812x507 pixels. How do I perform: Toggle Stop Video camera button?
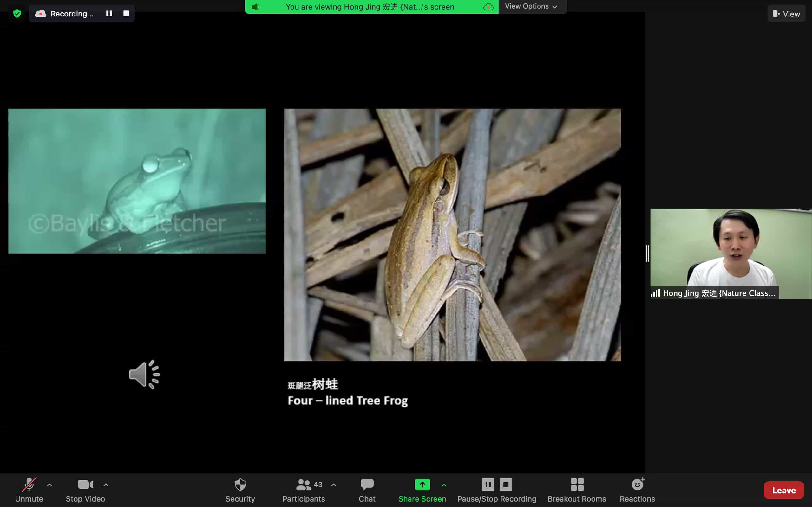(85, 490)
